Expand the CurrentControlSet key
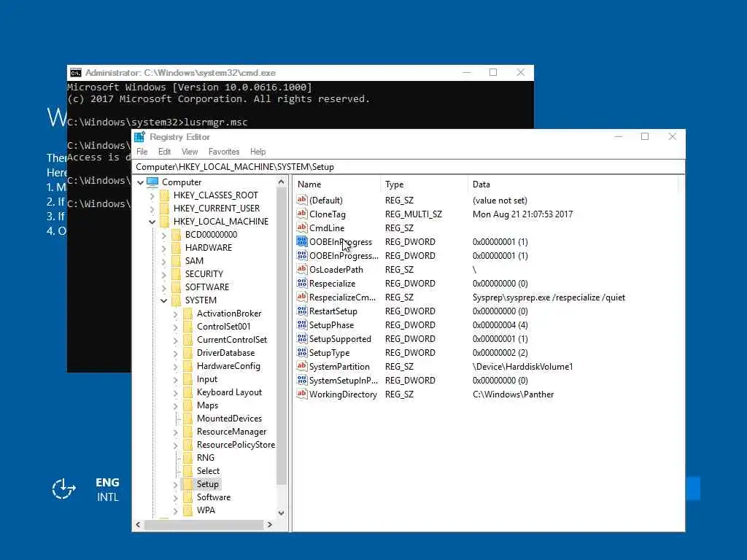 175,340
